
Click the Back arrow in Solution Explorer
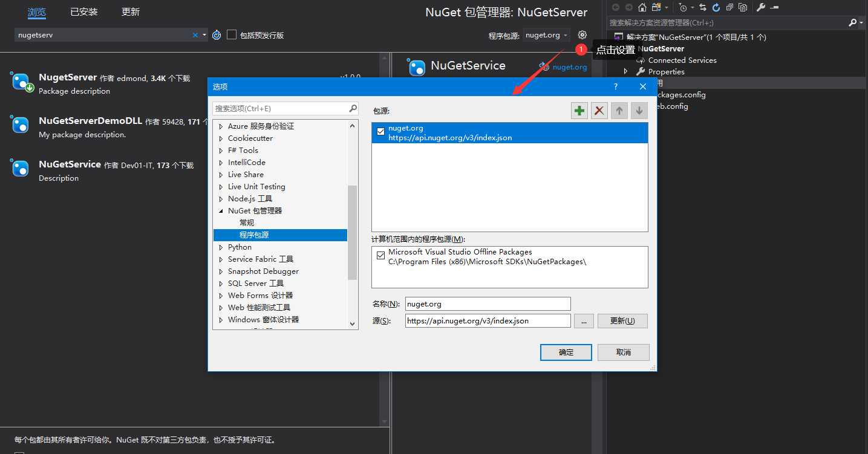point(616,7)
